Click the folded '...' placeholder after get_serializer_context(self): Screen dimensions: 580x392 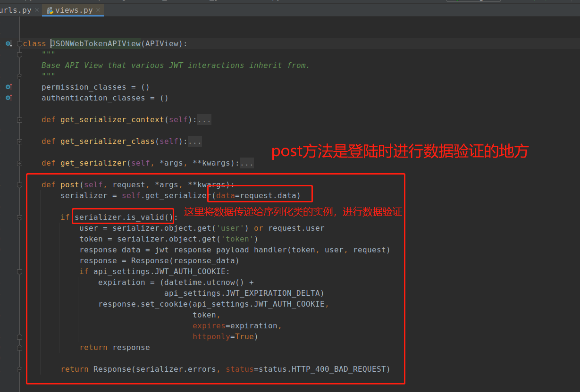[204, 120]
